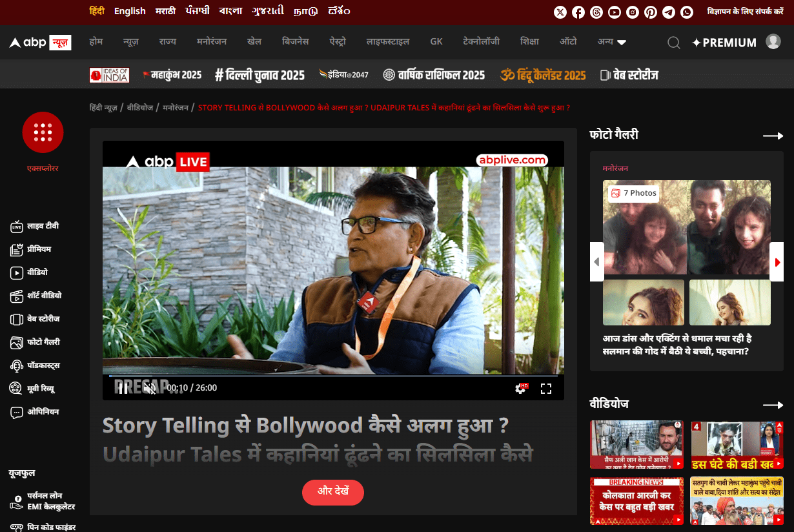Screen dimensions: 794x532
Task: Open the न्यूज़ menu item
Action: (x=131, y=42)
